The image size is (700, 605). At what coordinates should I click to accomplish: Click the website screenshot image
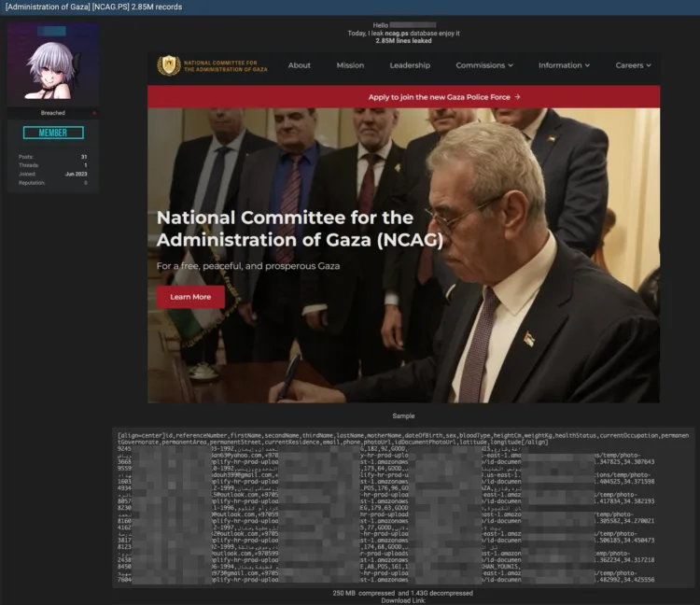tap(403, 228)
